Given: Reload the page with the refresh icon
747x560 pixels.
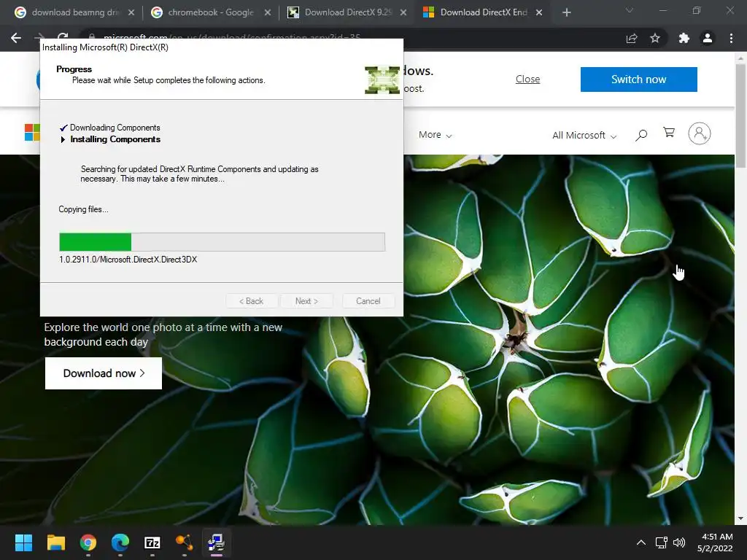Looking at the screenshot, I should [63, 36].
